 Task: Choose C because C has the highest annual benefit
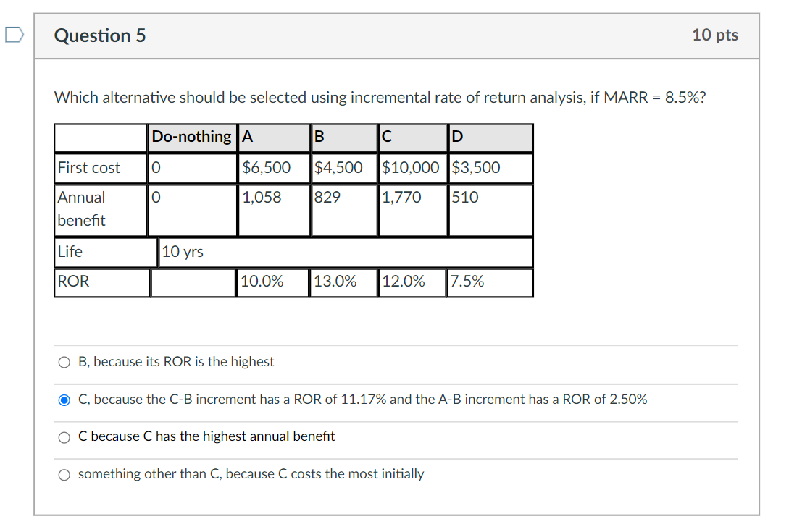[64, 436]
